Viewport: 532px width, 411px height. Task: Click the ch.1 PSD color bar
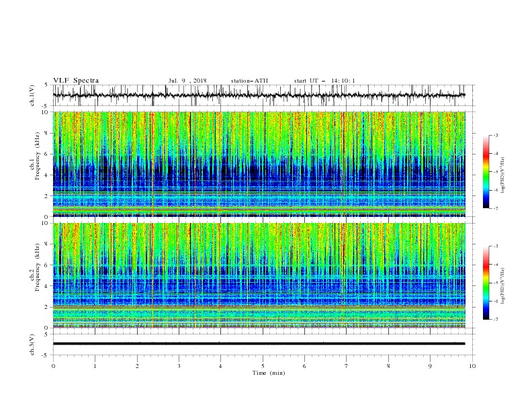[x=486, y=172]
